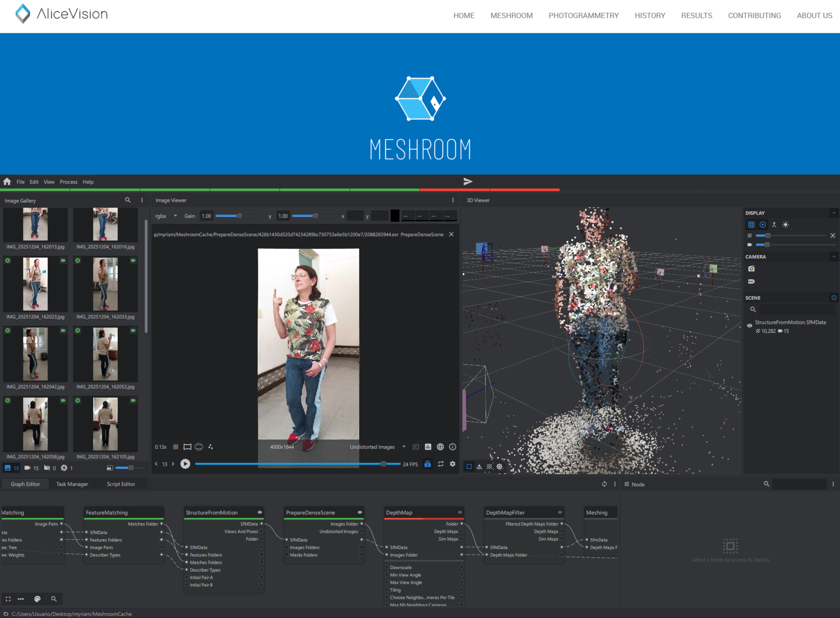Select thumbnail IMG_20251204_162042.jpg
Screen dimensions: 840x618
pos(35,354)
